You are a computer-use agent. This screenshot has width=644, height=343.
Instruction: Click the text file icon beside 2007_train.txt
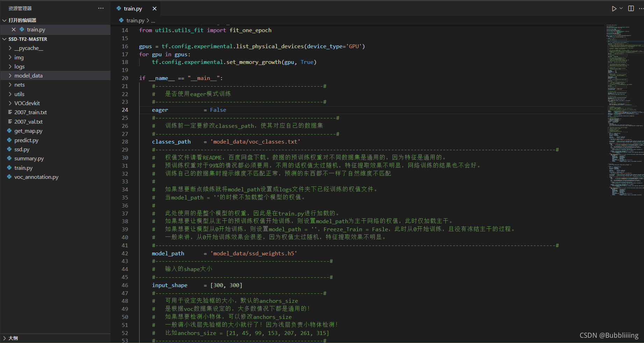click(x=10, y=112)
